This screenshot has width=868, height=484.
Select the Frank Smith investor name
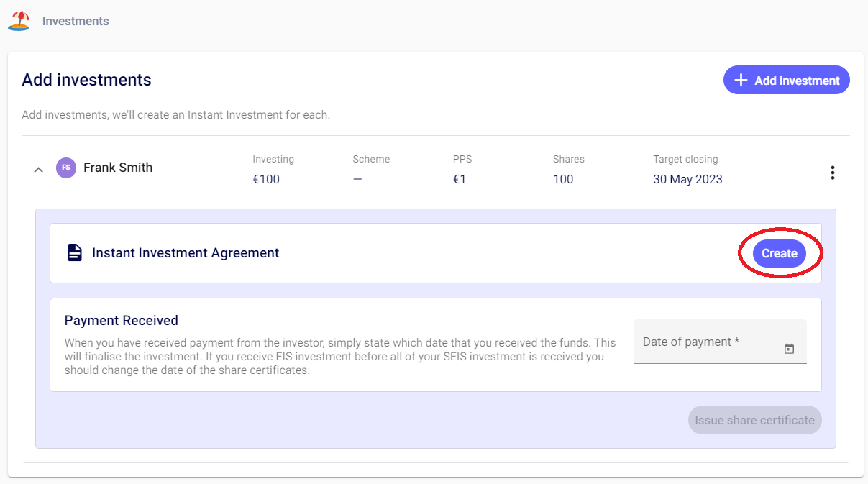[118, 168]
